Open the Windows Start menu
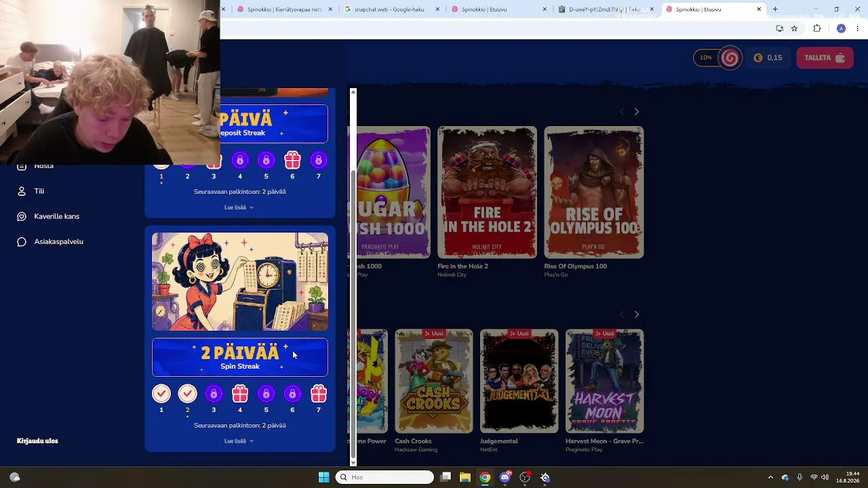 pyautogui.click(x=323, y=477)
